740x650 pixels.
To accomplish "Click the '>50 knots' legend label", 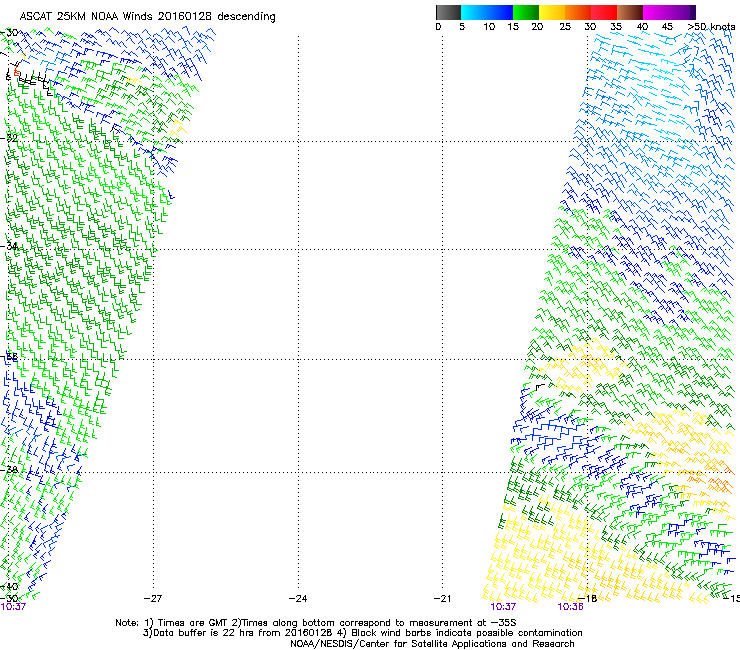I will pos(711,27).
